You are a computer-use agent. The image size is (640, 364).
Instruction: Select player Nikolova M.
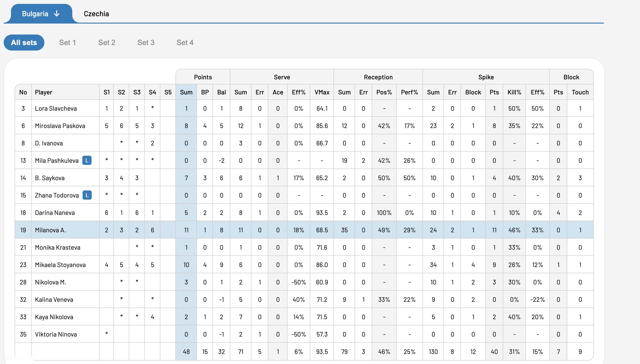51,282
